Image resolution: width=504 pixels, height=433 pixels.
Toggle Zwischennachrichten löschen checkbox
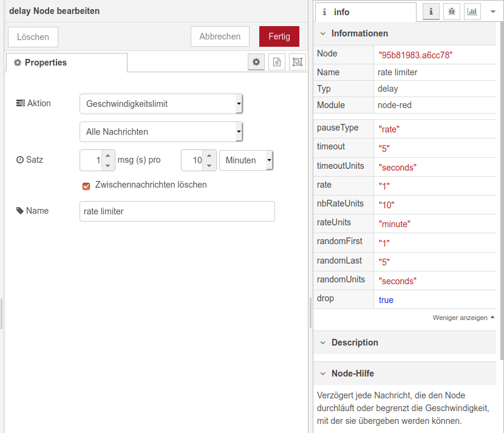pos(86,185)
